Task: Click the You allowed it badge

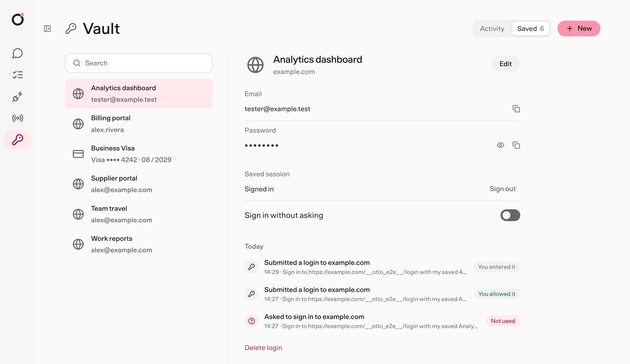Action: pos(496,294)
